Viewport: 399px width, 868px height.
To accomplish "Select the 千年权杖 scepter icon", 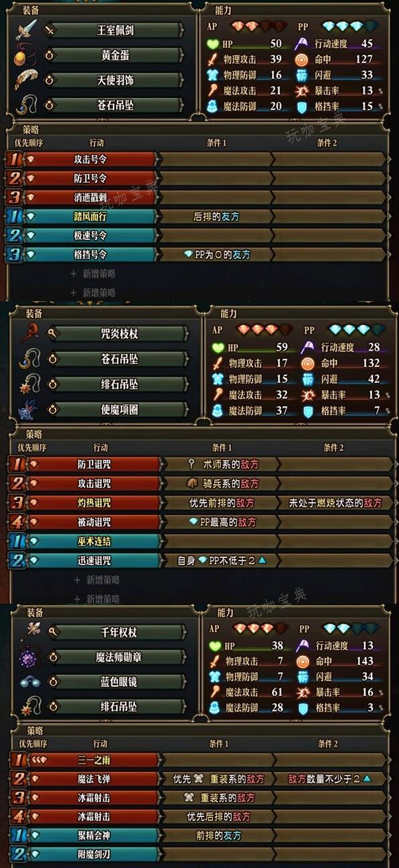I will pos(30,631).
